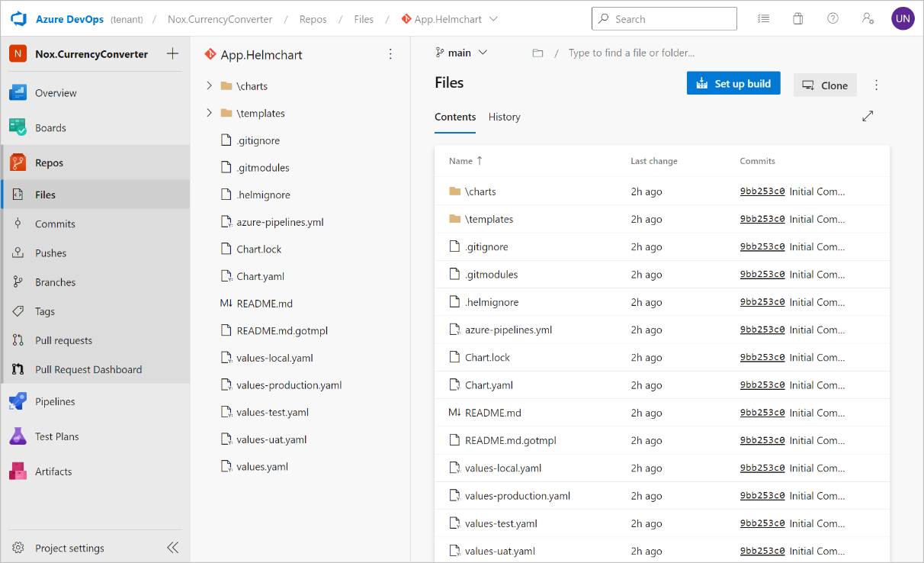Focus the Search box in header

[x=664, y=19]
